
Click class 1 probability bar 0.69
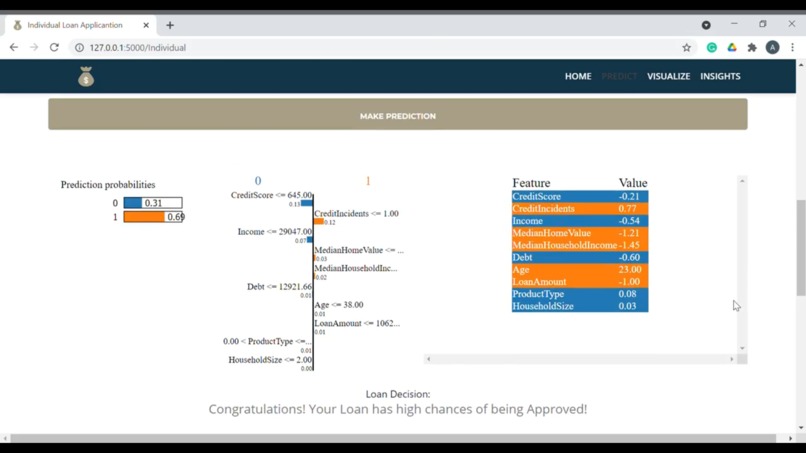(x=153, y=216)
